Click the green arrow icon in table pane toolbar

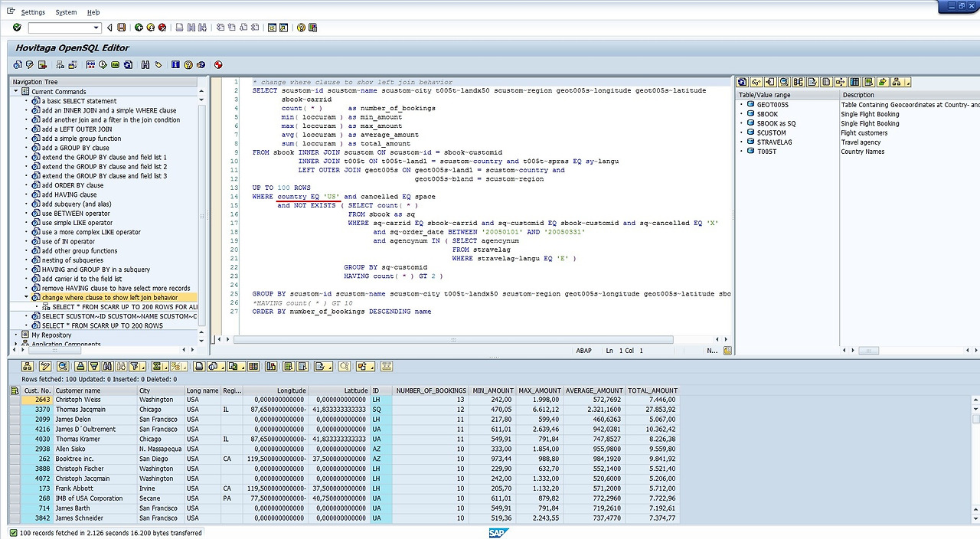(883, 82)
